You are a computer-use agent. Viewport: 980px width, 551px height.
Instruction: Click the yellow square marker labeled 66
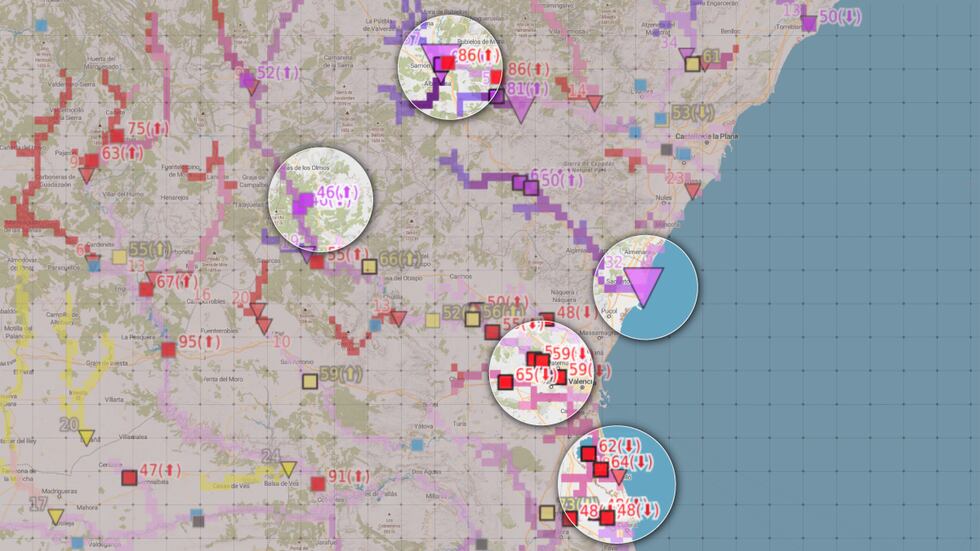point(369,266)
